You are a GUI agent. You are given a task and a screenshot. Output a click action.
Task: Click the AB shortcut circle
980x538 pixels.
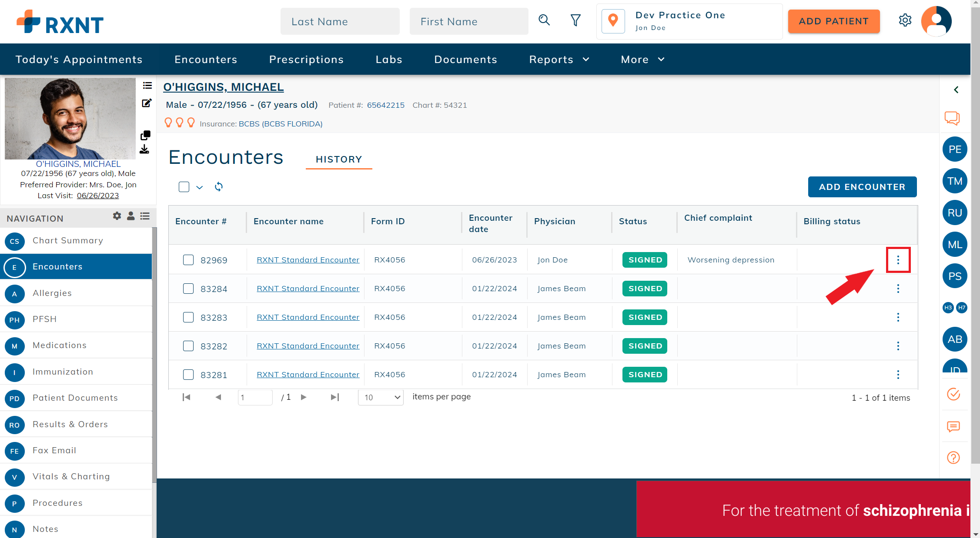point(955,339)
